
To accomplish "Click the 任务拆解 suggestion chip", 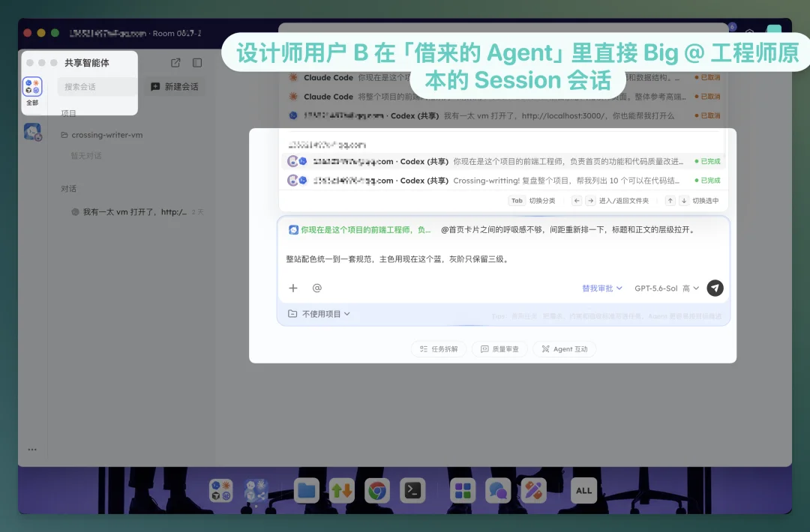I will point(439,349).
